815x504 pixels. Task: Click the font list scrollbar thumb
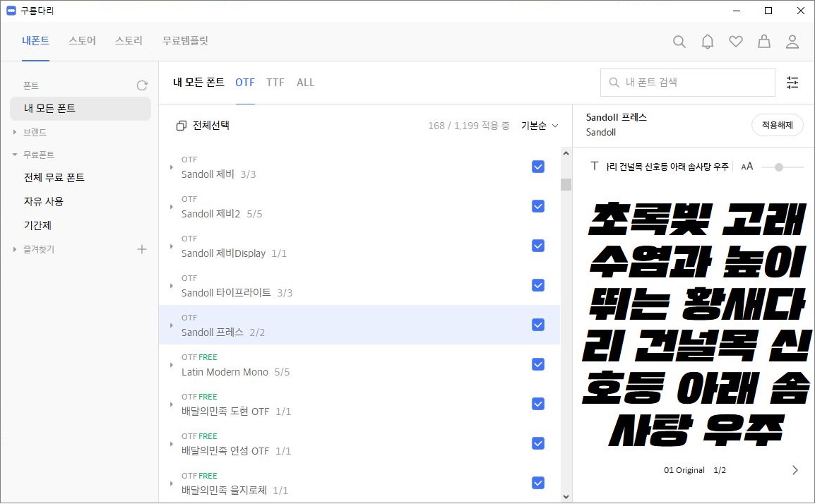tap(566, 184)
